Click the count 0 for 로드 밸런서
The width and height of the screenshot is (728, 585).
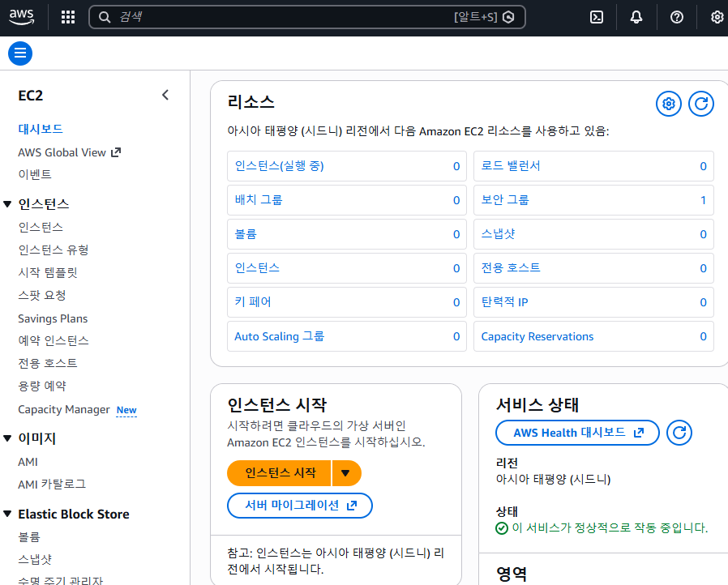click(703, 166)
